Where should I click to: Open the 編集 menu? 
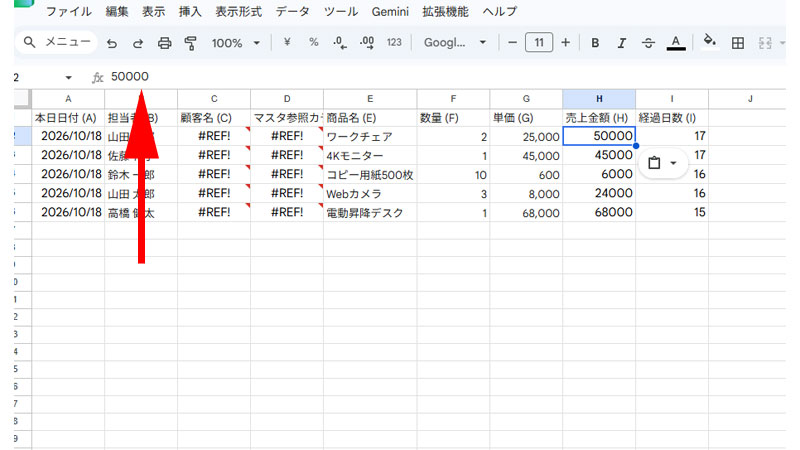tap(117, 11)
